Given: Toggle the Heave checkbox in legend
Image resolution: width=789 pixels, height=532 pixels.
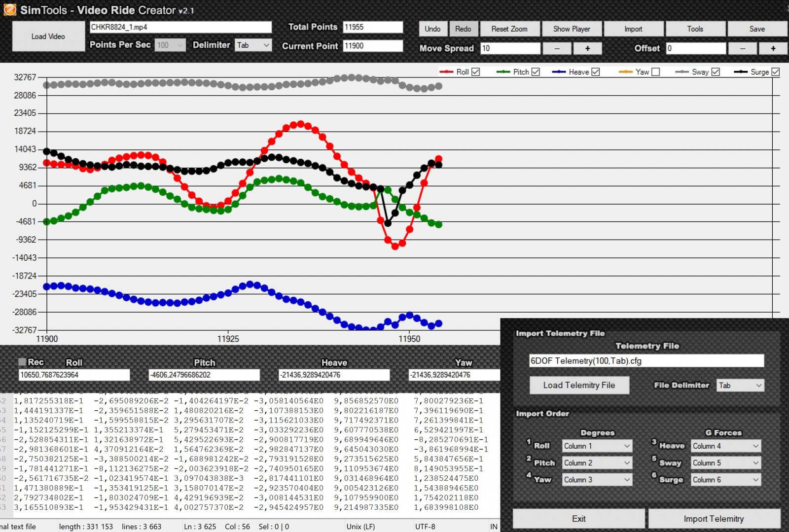Looking at the screenshot, I should point(596,72).
